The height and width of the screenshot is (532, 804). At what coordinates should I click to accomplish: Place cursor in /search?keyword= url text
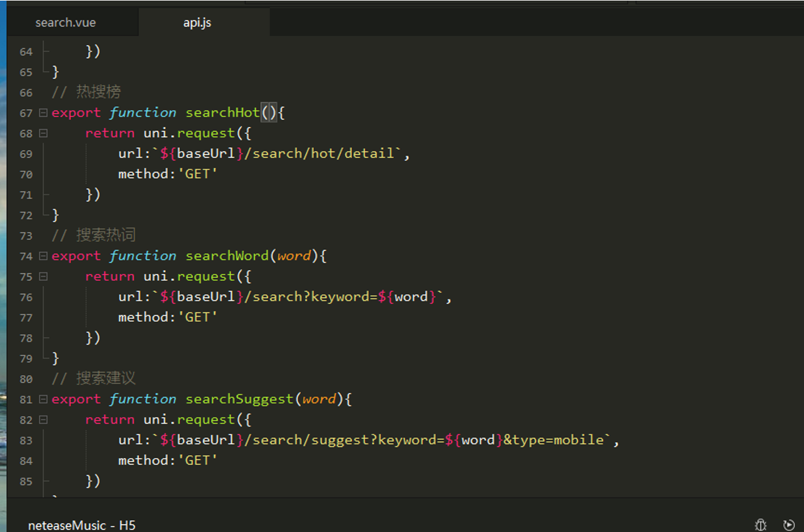tap(311, 297)
